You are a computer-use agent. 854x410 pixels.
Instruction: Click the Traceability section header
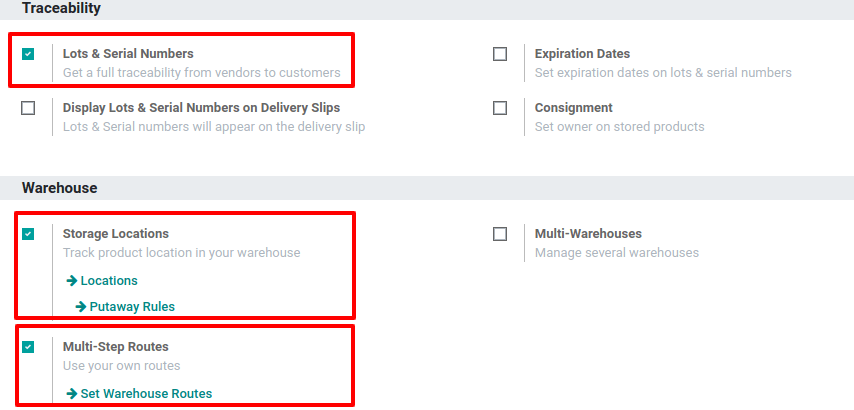61,8
